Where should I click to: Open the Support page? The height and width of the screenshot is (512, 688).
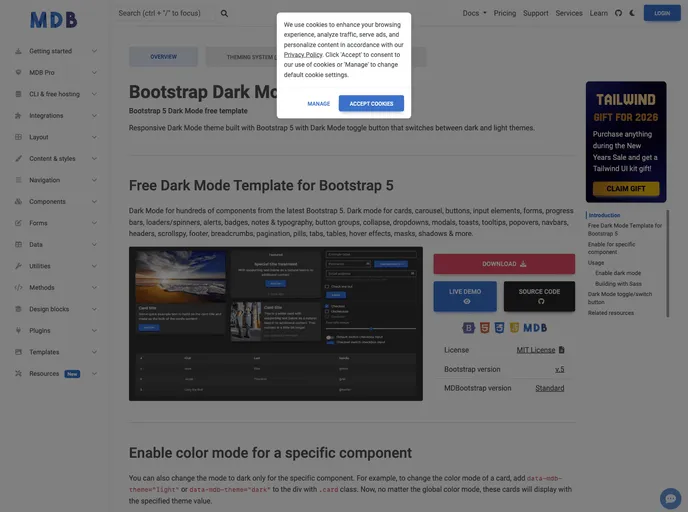(x=535, y=13)
